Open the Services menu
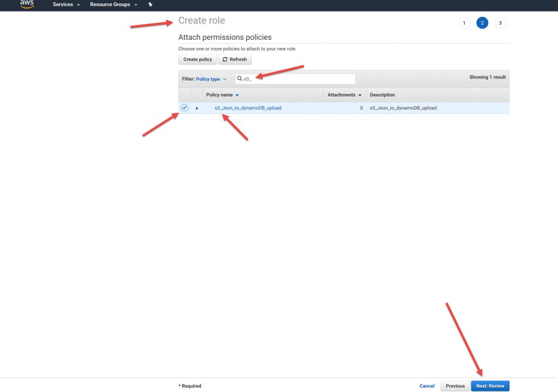558x392 pixels. 66,4
